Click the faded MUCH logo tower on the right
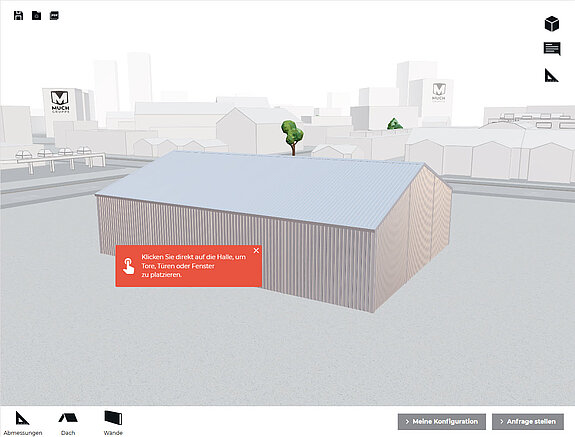 (439, 94)
